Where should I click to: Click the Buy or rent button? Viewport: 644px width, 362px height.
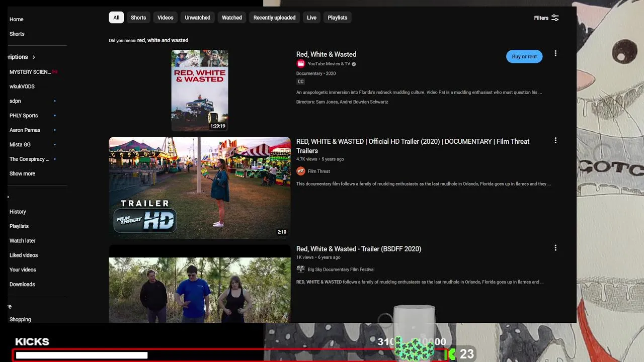(x=524, y=56)
